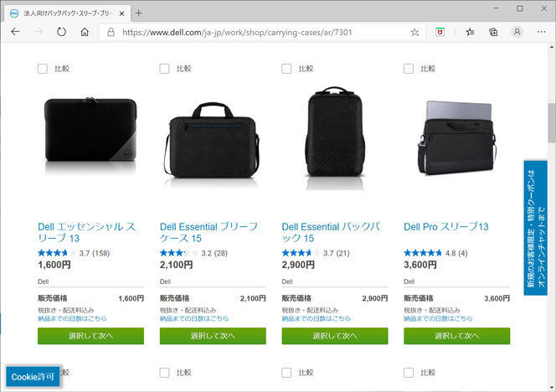Open the Collections icon in toolbar

493,33
